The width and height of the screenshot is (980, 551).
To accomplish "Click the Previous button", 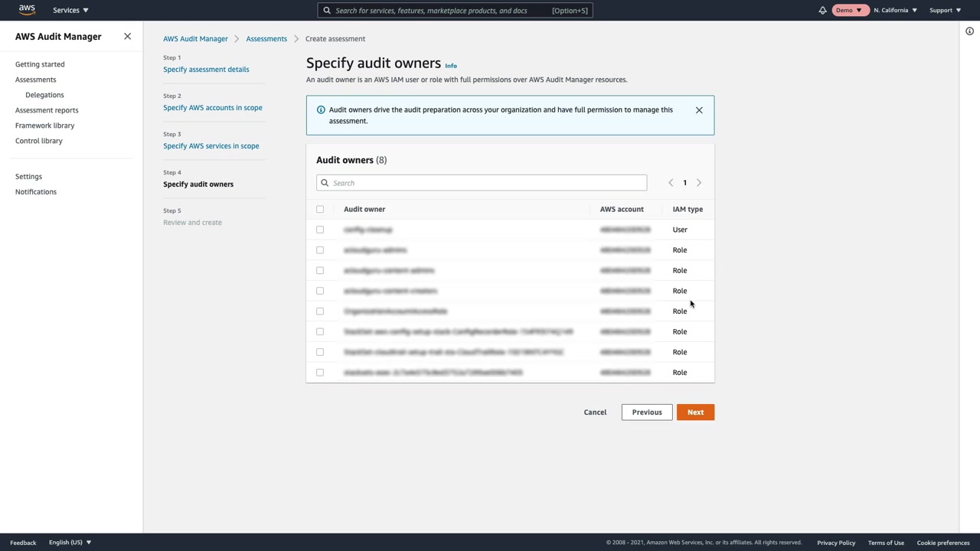I will click(647, 412).
